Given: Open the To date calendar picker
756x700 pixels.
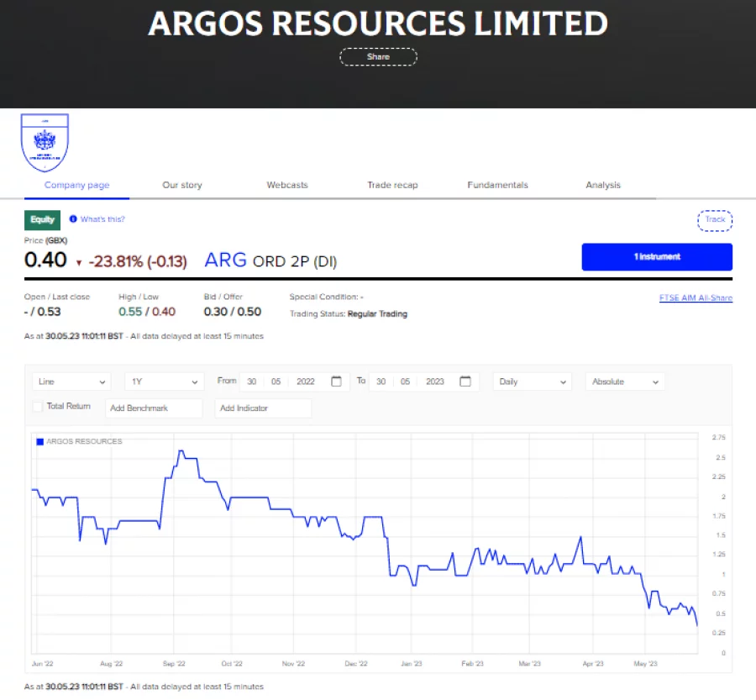Looking at the screenshot, I should (465, 381).
